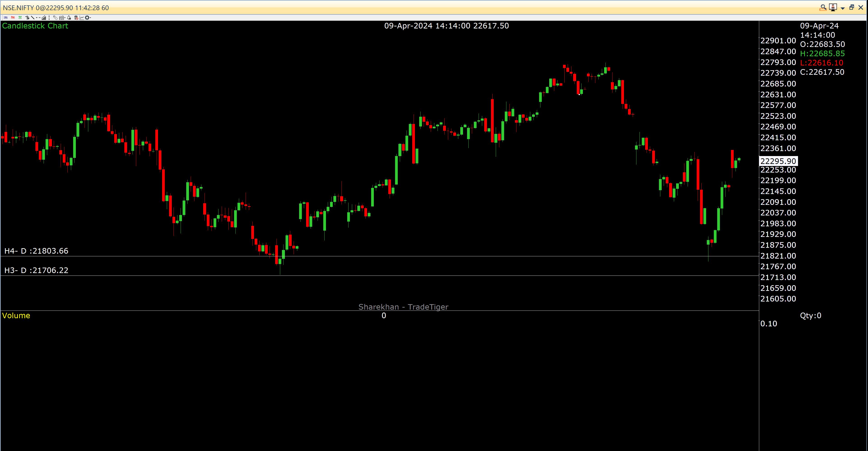Screen dimensions: 868x451
Task: Pick the pencil annotation tool
Action: [x=55, y=18]
